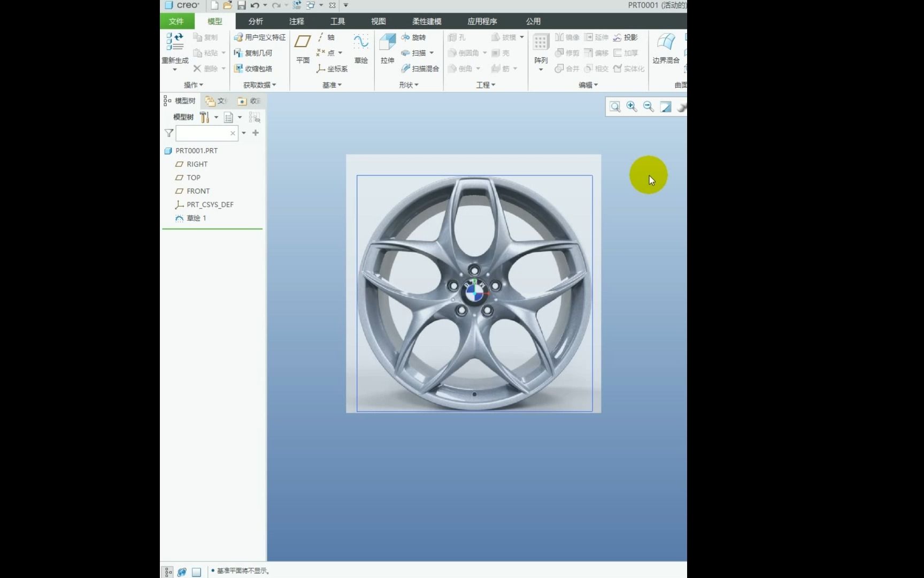Select the 投影 (Project) tool
Image resolution: width=924 pixels, height=578 pixels.
coord(625,37)
